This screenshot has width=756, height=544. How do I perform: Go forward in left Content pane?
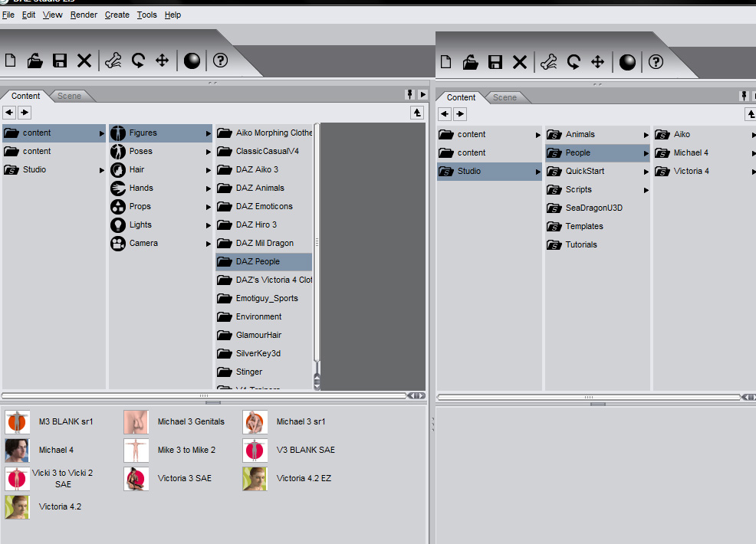(x=25, y=113)
